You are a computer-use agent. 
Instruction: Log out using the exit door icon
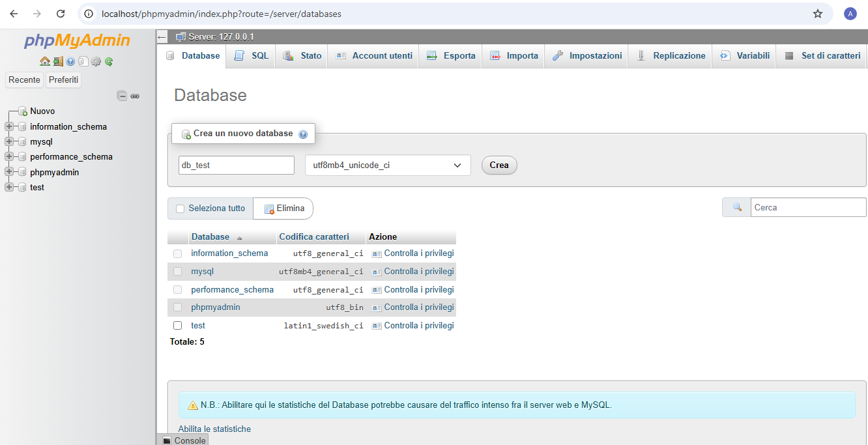click(58, 61)
